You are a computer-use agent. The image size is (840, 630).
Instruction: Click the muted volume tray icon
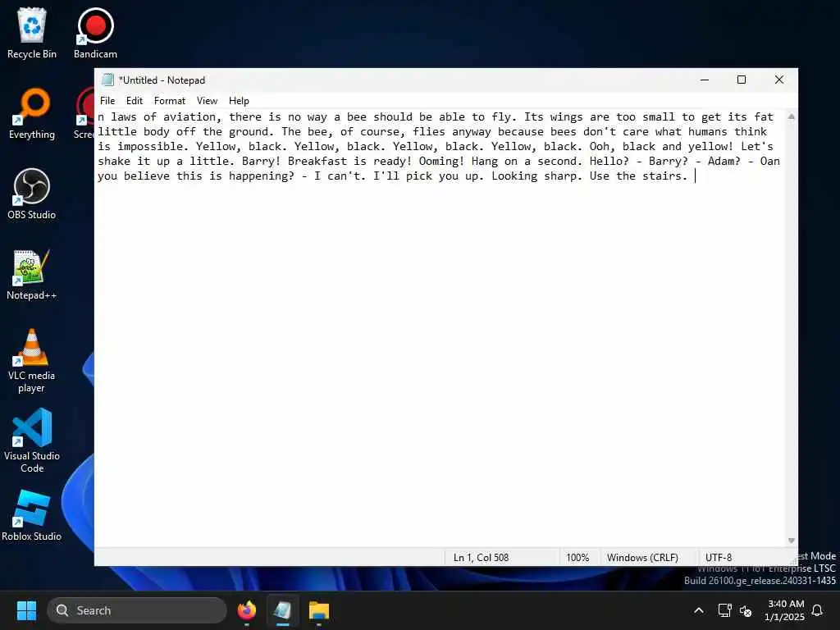(x=746, y=610)
